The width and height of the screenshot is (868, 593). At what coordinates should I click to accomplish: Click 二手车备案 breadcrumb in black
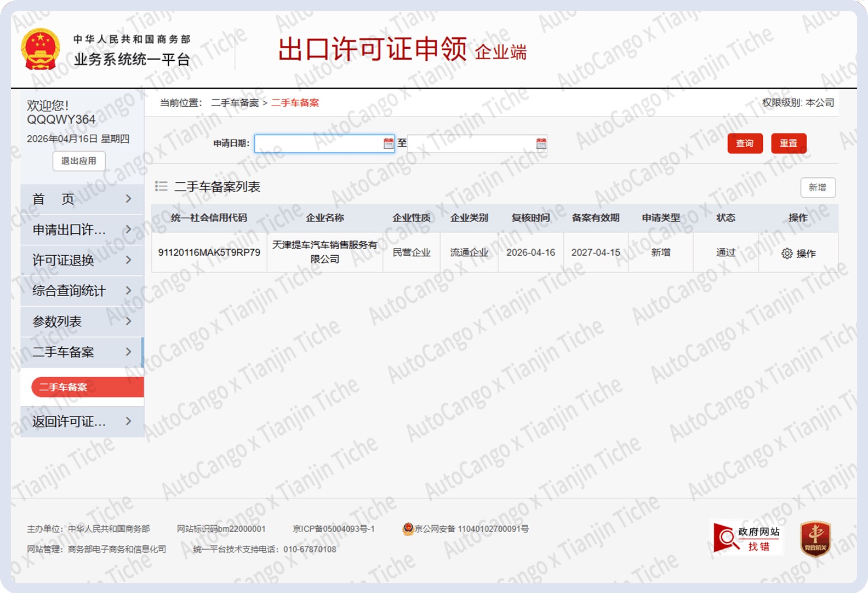click(x=235, y=103)
